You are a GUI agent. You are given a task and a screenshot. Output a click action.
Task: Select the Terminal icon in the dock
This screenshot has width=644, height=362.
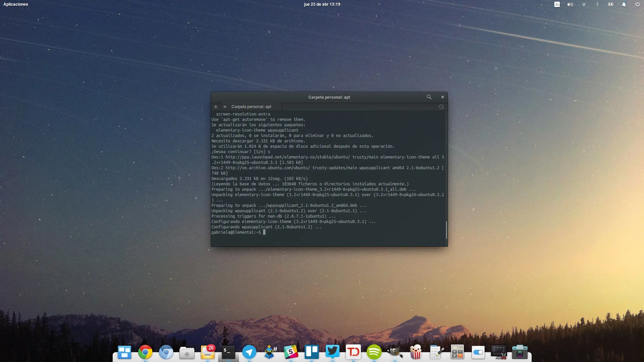click(x=229, y=352)
